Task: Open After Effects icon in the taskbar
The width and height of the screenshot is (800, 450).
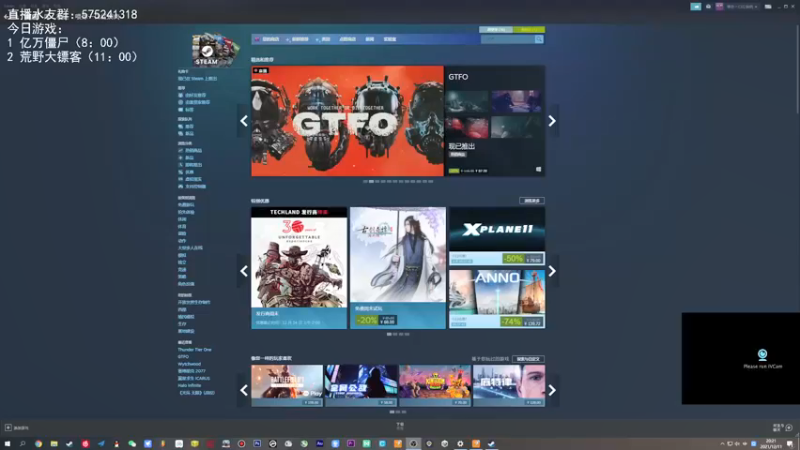Action: coord(319,444)
